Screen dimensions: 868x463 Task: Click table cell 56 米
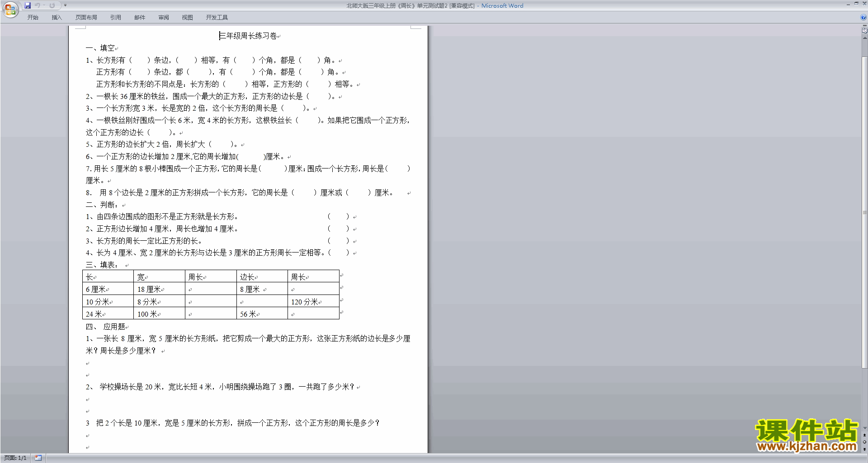[x=262, y=314]
